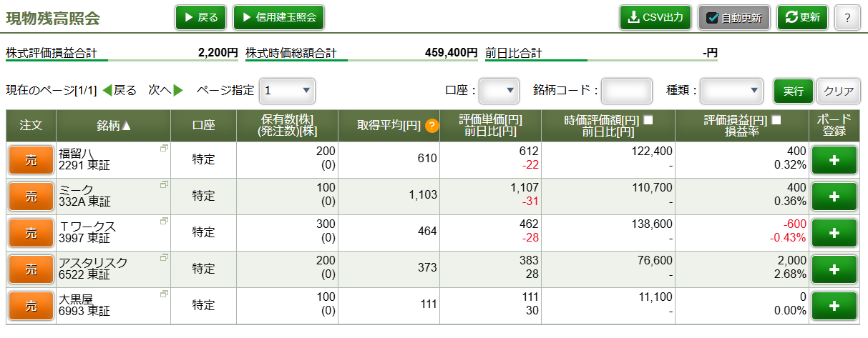Image resolution: width=868 pixels, height=338 pixels.
Task: Add ミーク to board with plus icon
Action: (x=834, y=197)
